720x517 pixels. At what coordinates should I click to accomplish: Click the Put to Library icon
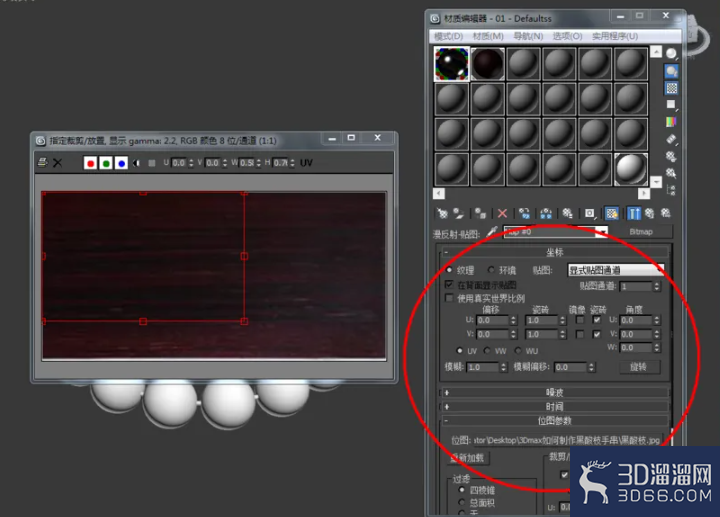568,213
